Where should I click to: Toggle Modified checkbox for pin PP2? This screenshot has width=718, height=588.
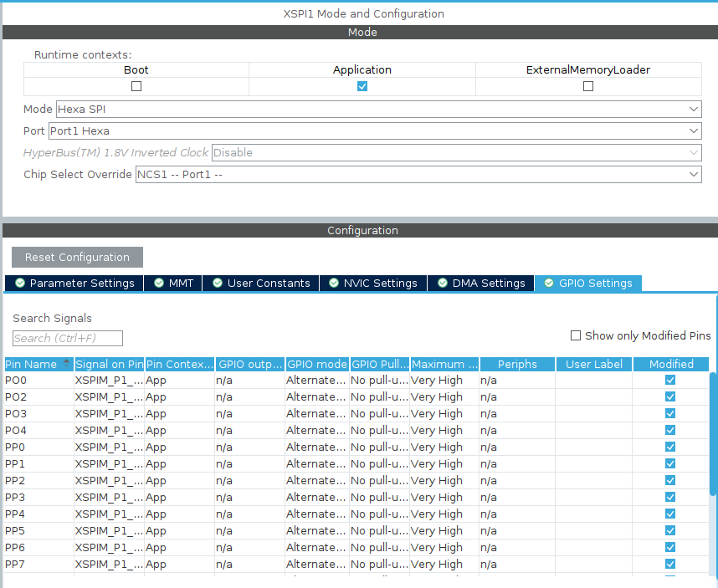click(670, 480)
